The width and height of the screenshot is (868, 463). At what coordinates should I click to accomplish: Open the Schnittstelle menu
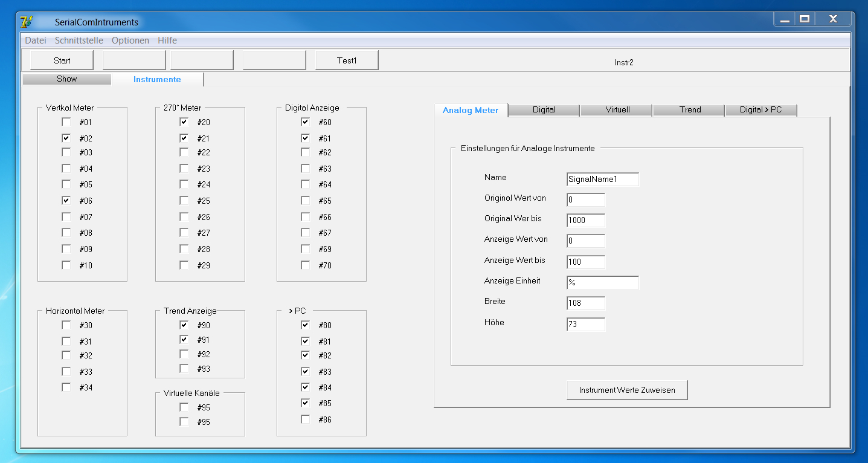tap(79, 40)
